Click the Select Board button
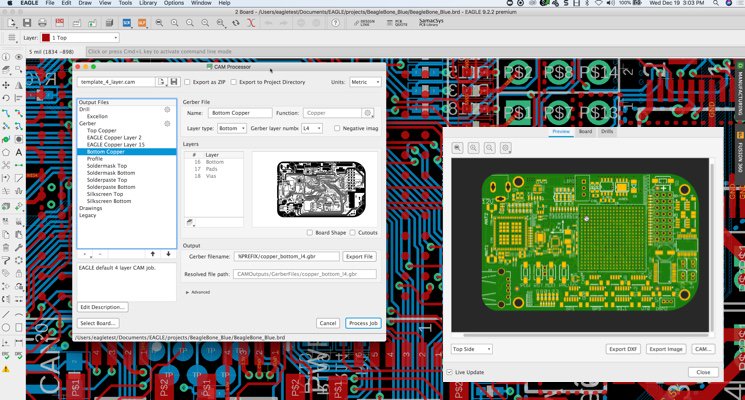The image size is (745, 400). click(98, 323)
